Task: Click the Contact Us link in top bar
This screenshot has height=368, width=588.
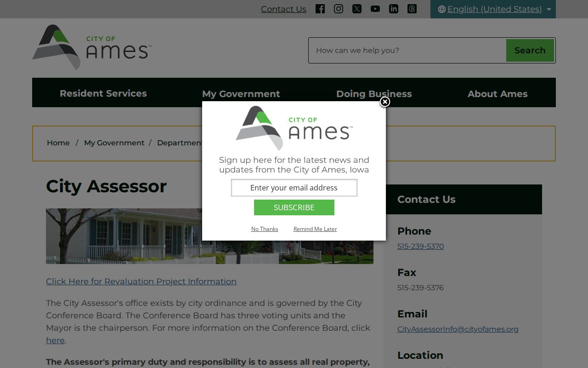Action: [283, 9]
